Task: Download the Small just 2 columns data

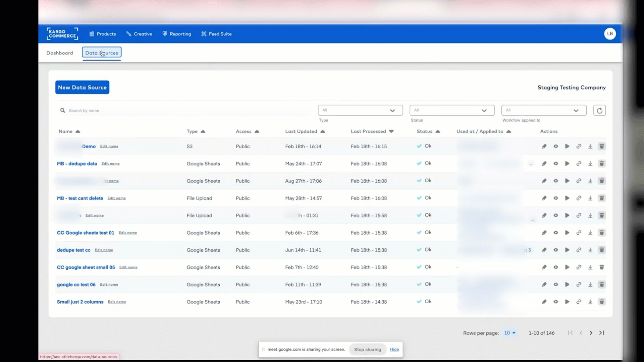Action: [x=590, y=302]
